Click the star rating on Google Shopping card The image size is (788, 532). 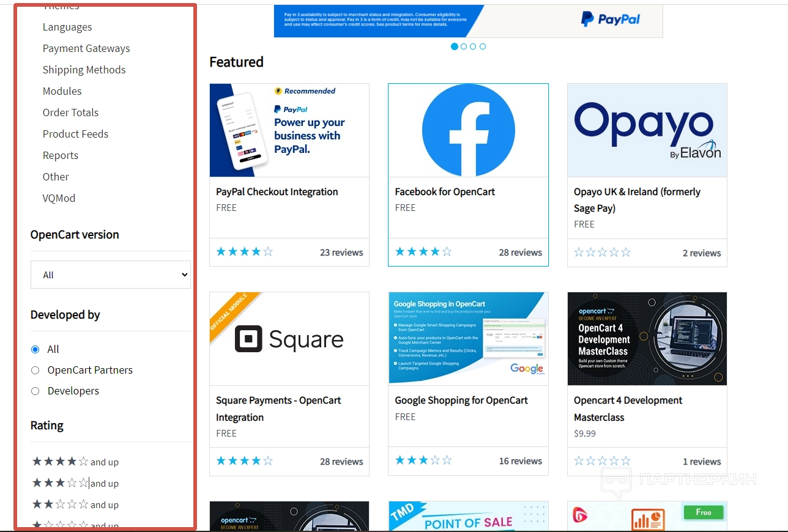coord(423,460)
